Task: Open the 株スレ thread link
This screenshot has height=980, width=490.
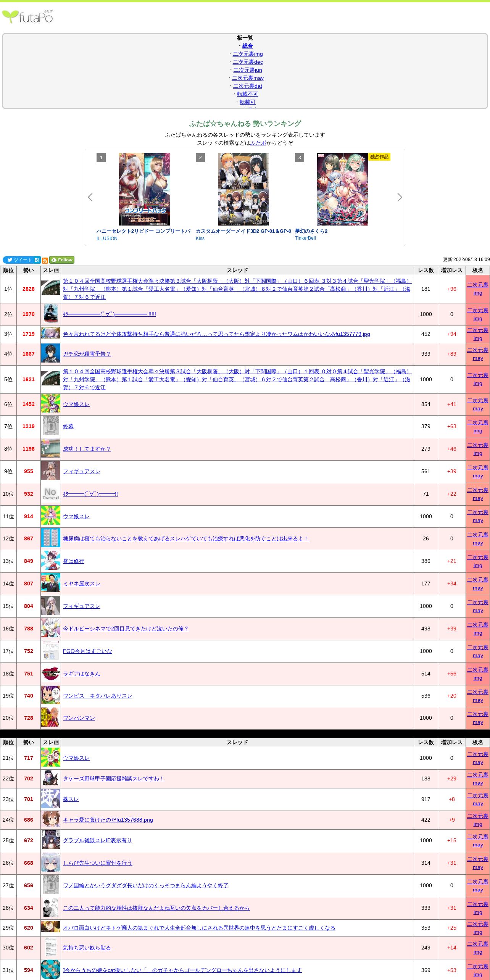Action: 71,799
